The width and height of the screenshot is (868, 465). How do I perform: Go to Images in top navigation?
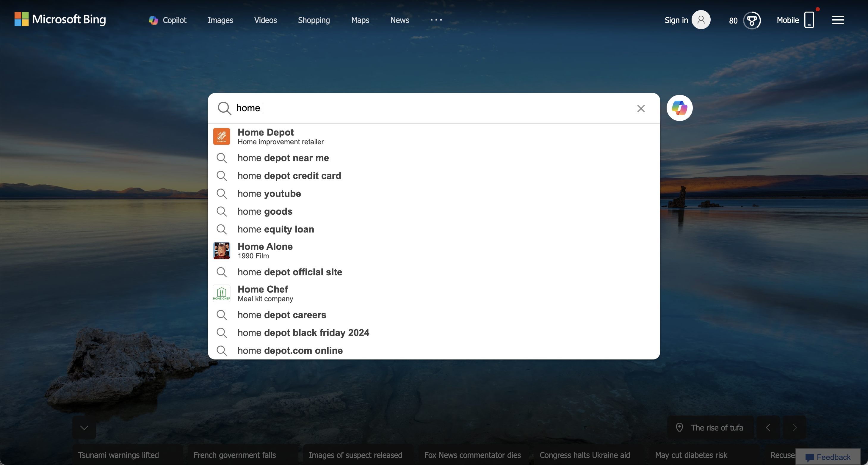click(220, 20)
